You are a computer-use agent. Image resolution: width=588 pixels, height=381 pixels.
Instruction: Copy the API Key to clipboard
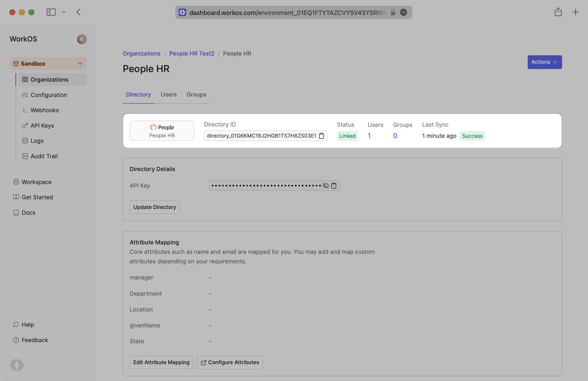334,186
